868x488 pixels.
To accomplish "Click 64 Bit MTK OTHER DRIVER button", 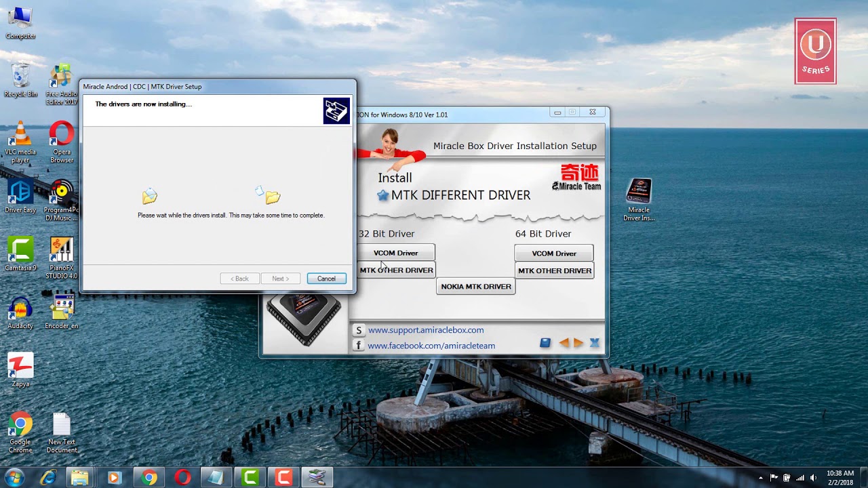I will (x=555, y=270).
